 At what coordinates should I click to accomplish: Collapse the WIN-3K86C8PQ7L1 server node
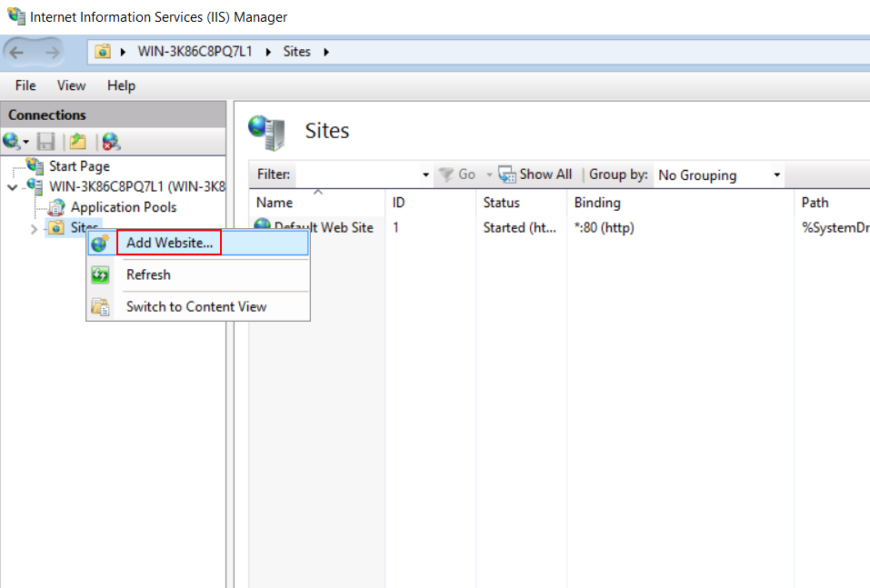point(11,187)
